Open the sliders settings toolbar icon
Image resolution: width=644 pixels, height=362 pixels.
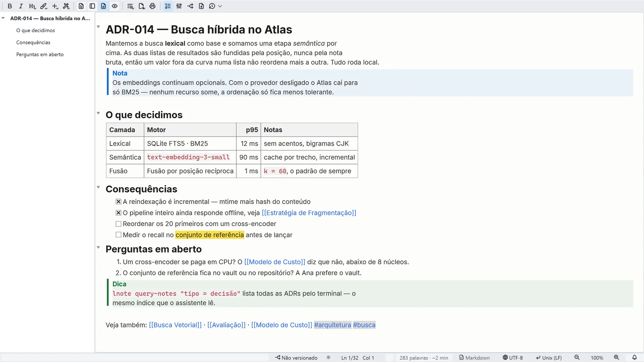179,6
